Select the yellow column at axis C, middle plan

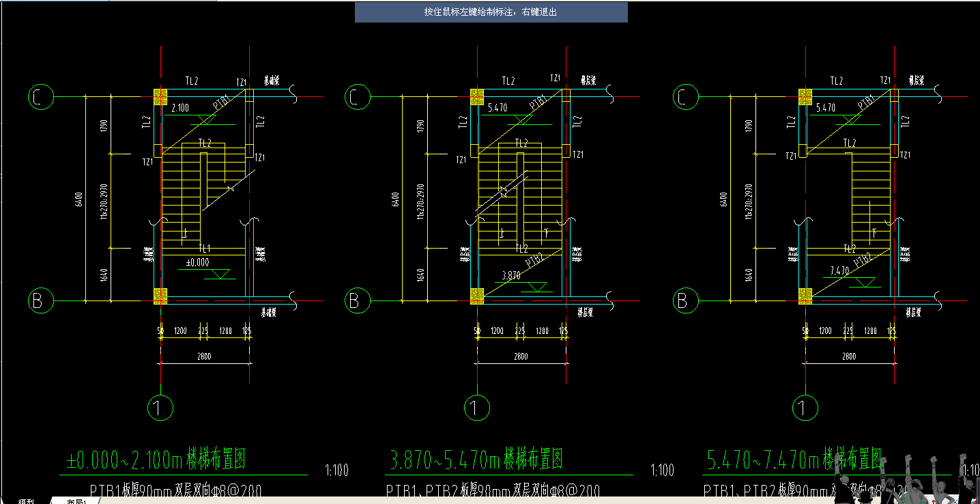[477, 96]
